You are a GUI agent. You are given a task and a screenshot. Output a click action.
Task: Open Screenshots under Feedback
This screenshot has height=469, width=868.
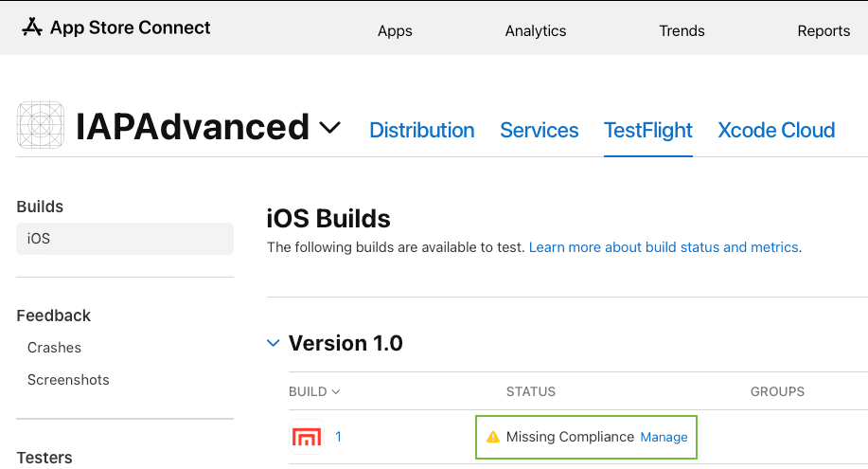point(68,380)
